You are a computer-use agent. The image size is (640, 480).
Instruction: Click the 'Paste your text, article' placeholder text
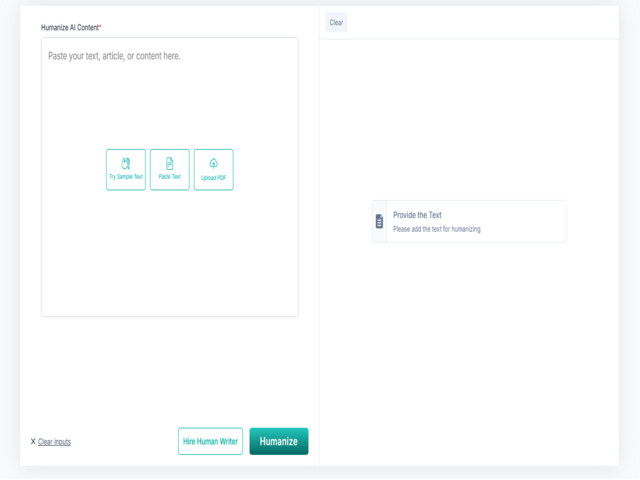[114, 56]
